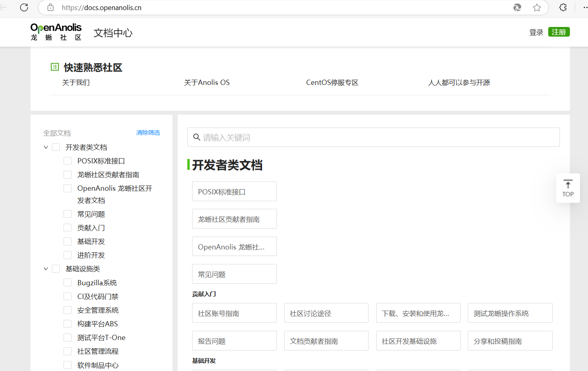Open the 社区讨论途径 card
Screen dimensions: 588x371
[326, 313]
